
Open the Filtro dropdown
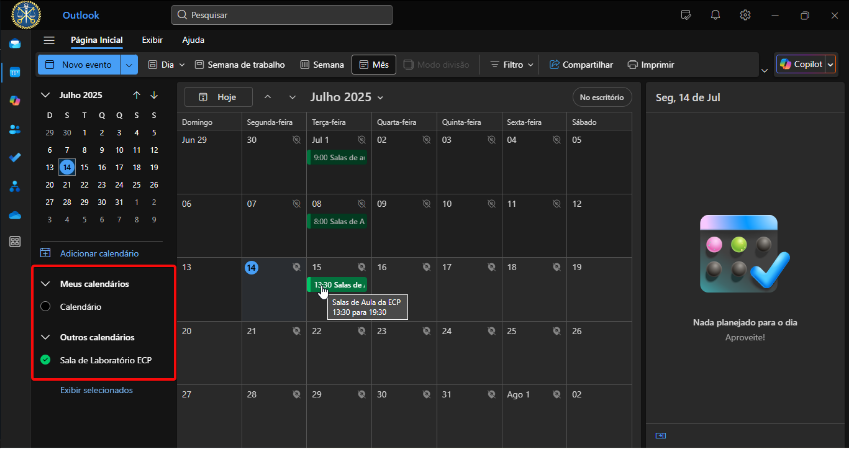tap(512, 64)
